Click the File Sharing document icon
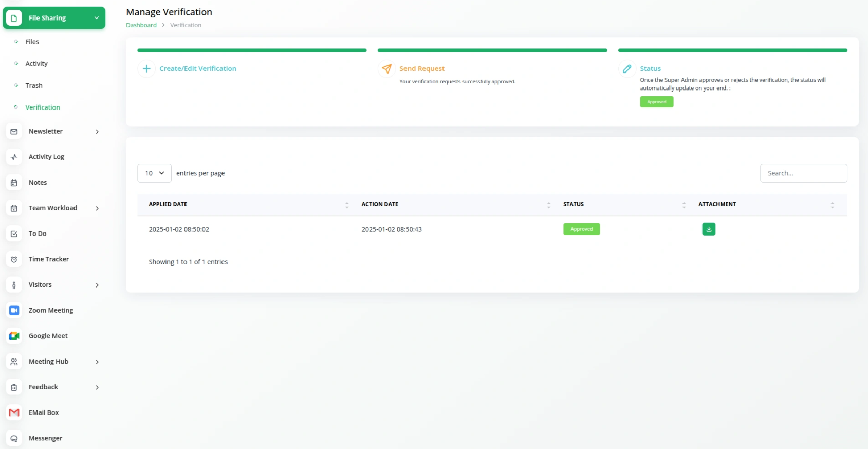This screenshot has height=449, width=868. 14,18
